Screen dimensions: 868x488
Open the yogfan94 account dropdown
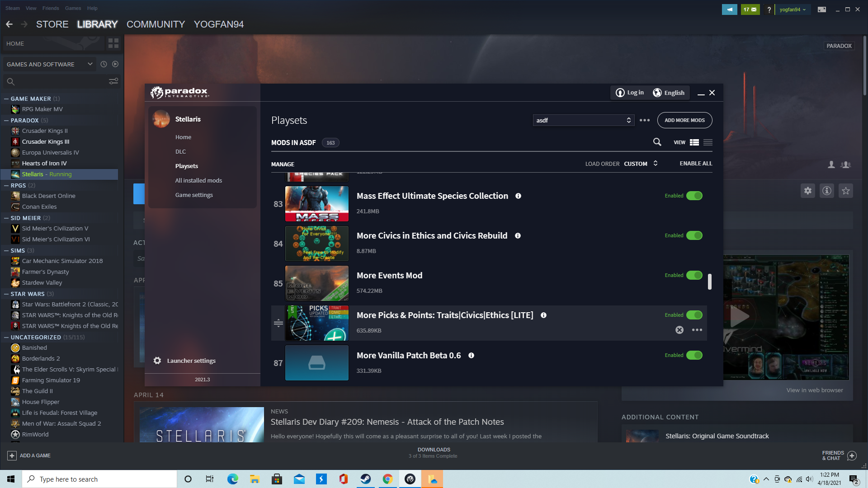tap(793, 9)
